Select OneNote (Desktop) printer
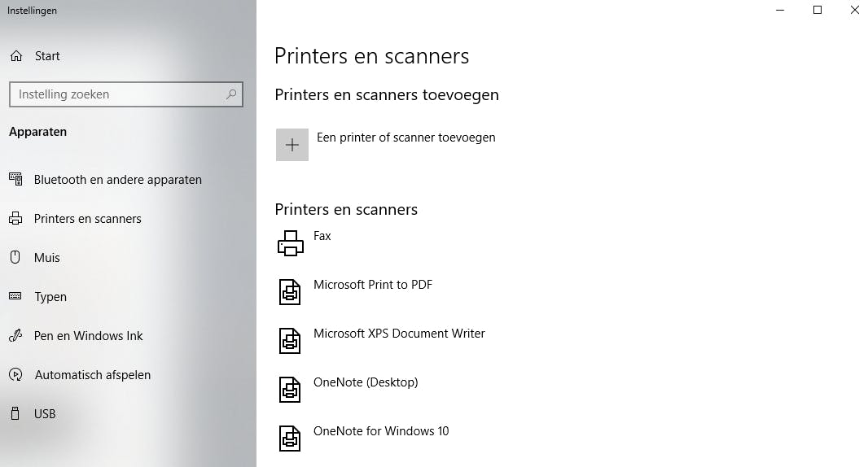Image resolution: width=868 pixels, height=467 pixels. point(366,382)
